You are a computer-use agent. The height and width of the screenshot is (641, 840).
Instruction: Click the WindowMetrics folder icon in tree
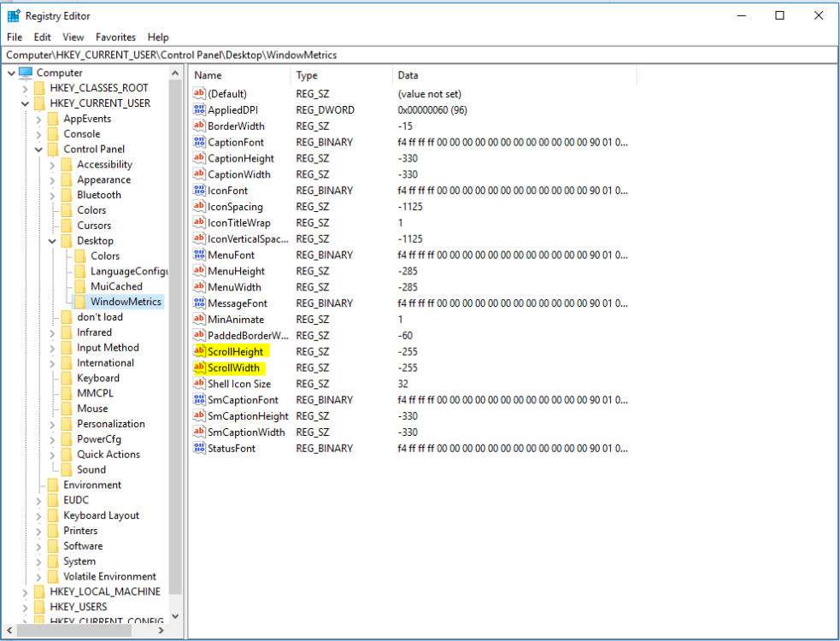(80, 302)
